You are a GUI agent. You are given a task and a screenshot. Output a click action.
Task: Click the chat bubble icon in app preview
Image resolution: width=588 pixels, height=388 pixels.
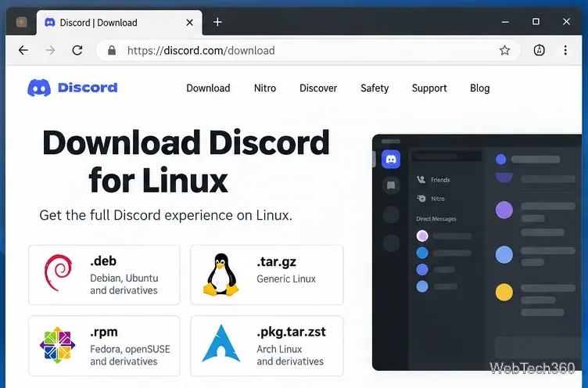point(391,185)
